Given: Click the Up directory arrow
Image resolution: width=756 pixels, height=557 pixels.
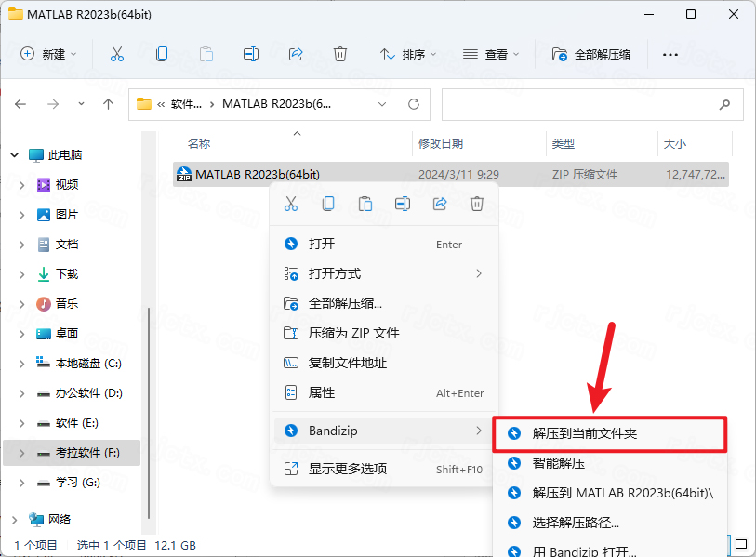Looking at the screenshot, I should pos(108,104).
